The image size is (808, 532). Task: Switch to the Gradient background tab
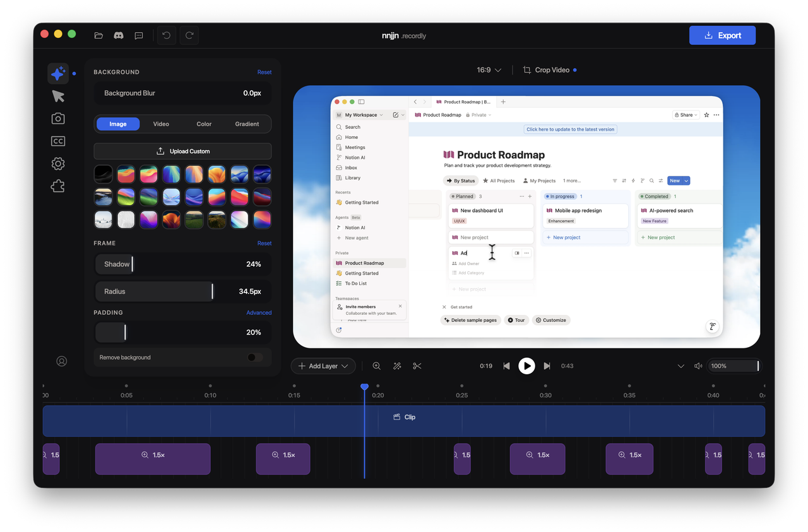pos(247,124)
